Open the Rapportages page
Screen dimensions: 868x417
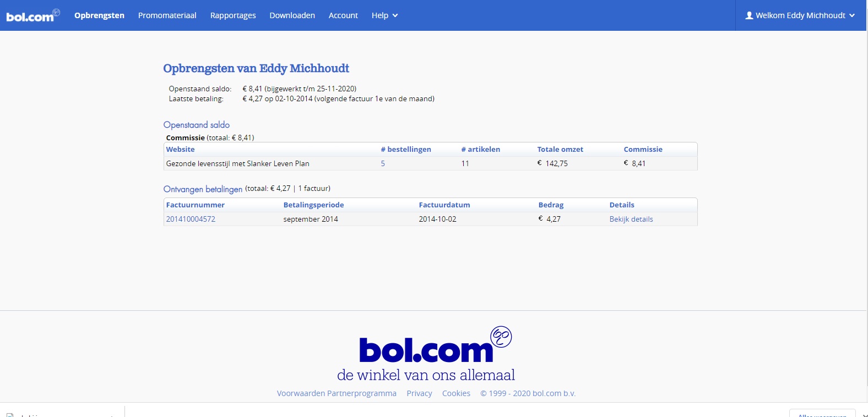[233, 15]
